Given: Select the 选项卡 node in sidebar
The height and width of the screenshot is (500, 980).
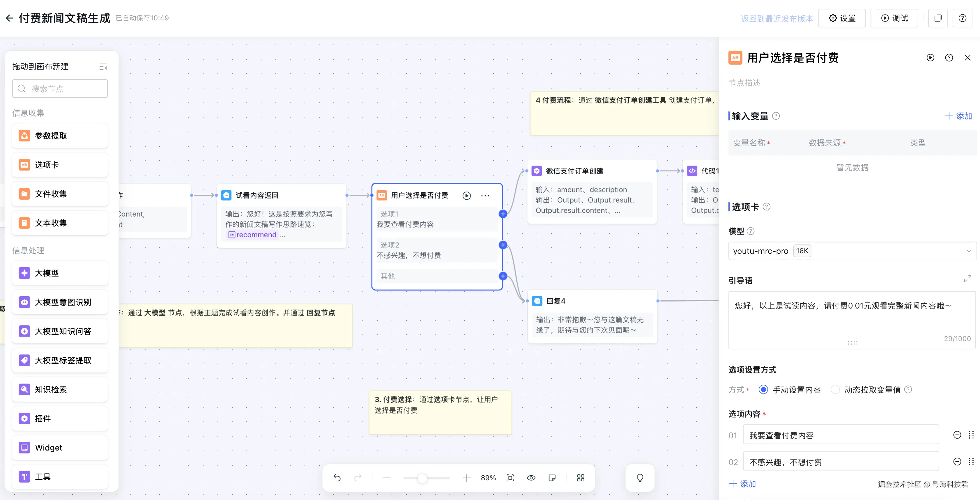Looking at the screenshot, I should pyautogui.click(x=60, y=165).
